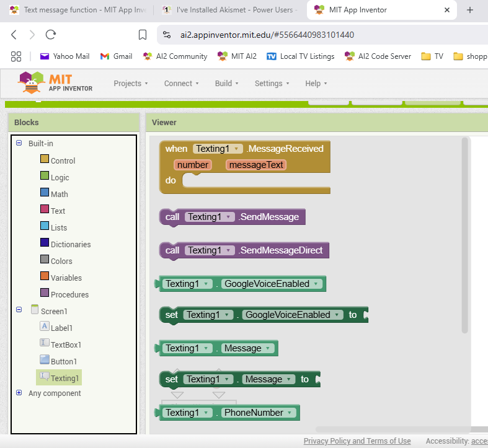Image resolution: width=488 pixels, height=448 pixels.
Task: Open the Build menu
Action: (226, 84)
